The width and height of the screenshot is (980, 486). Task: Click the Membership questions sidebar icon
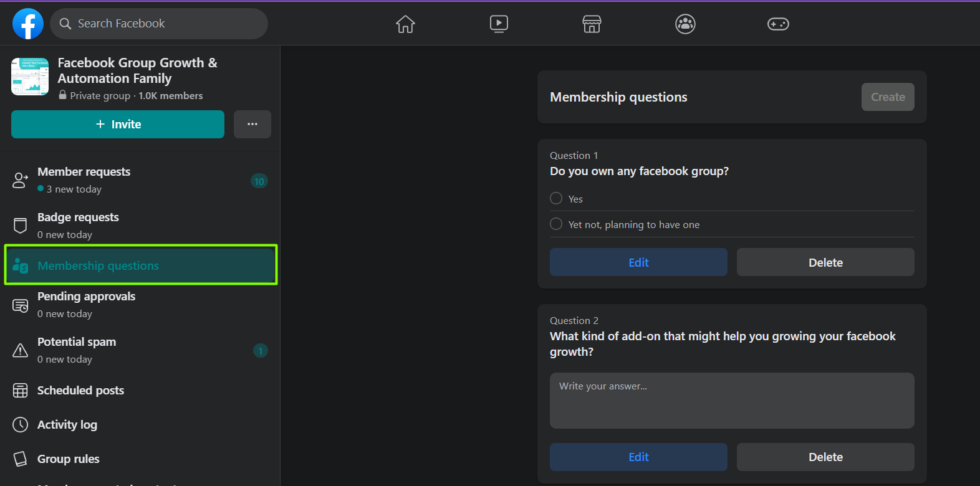coord(20,265)
